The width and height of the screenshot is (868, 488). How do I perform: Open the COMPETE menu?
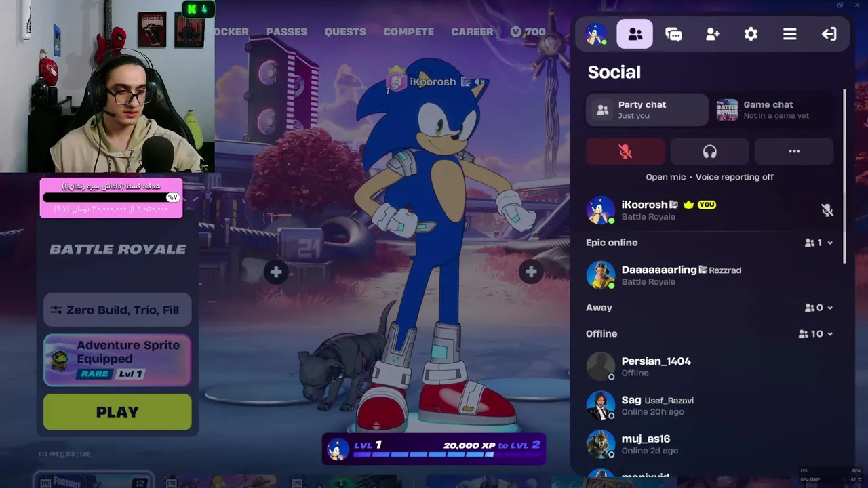tap(408, 32)
